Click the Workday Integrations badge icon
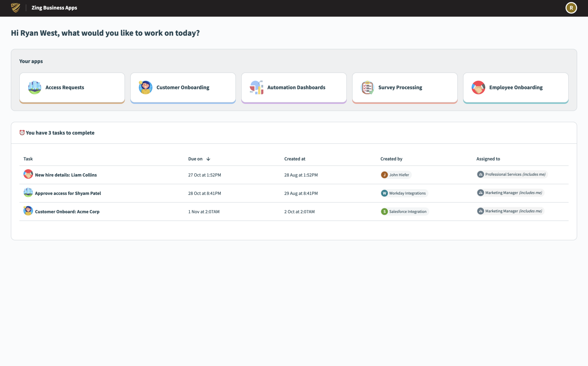This screenshot has width=588, height=366. (x=384, y=193)
